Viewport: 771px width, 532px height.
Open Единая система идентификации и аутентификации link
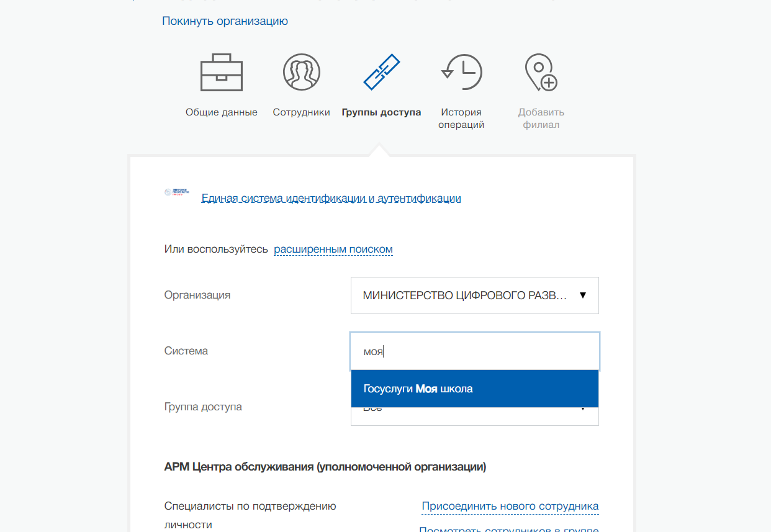point(331,199)
